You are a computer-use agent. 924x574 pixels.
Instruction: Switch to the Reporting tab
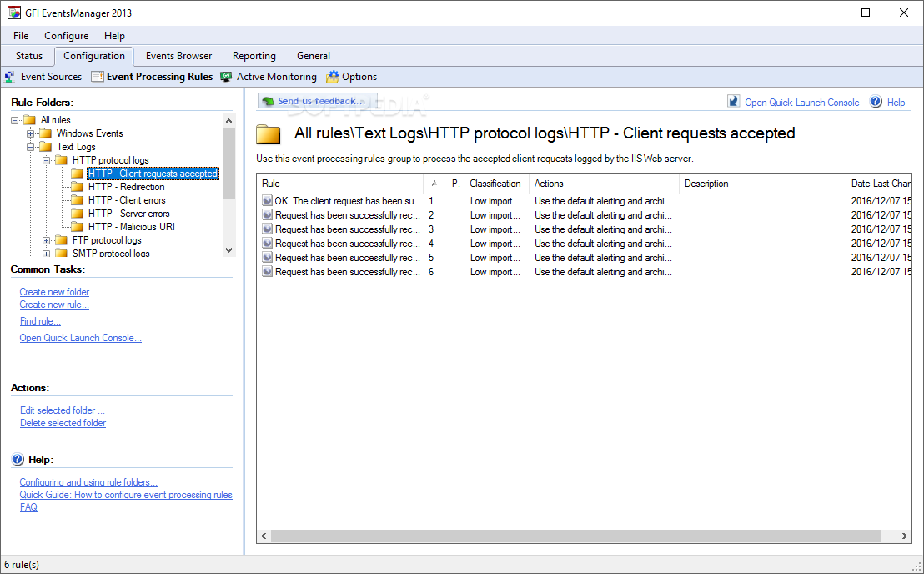[x=254, y=56]
